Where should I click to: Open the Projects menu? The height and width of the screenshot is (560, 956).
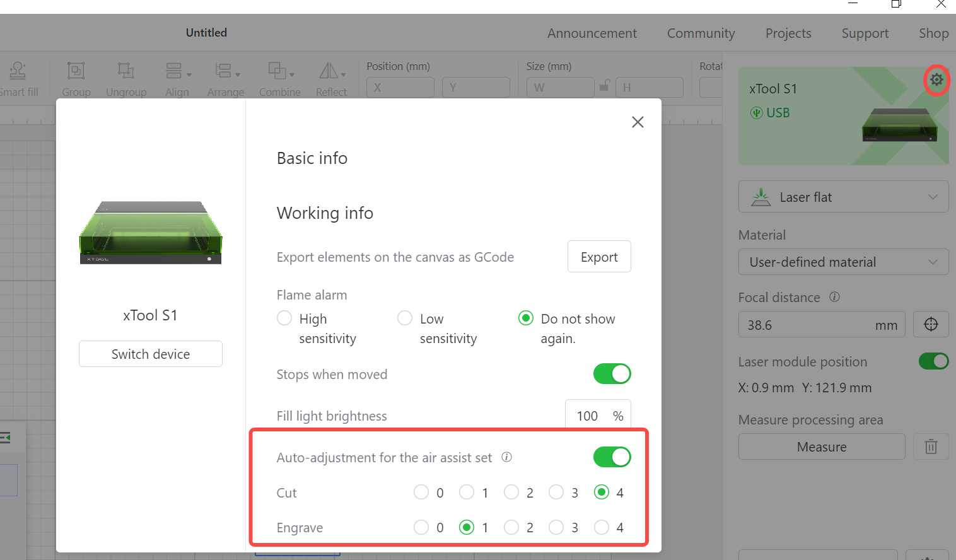click(x=788, y=33)
